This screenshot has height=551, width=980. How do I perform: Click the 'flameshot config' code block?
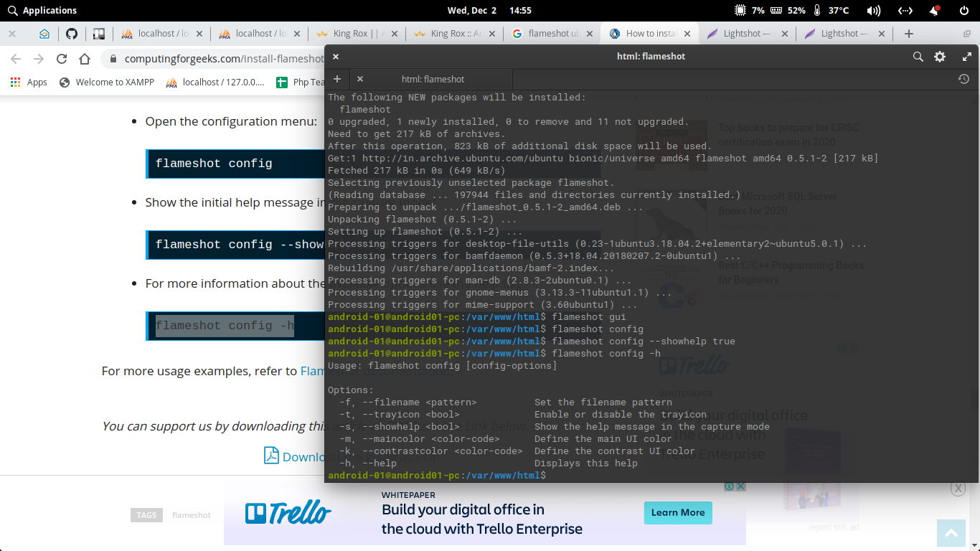pyautogui.click(x=235, y=164)
